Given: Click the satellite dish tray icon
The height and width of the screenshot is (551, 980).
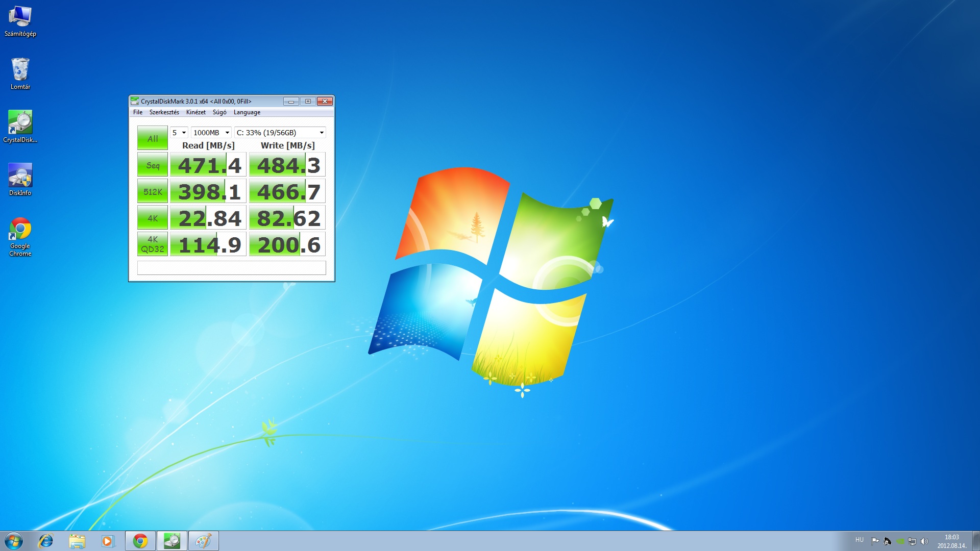Looking at the screenshot, I should tap(888, 541).
